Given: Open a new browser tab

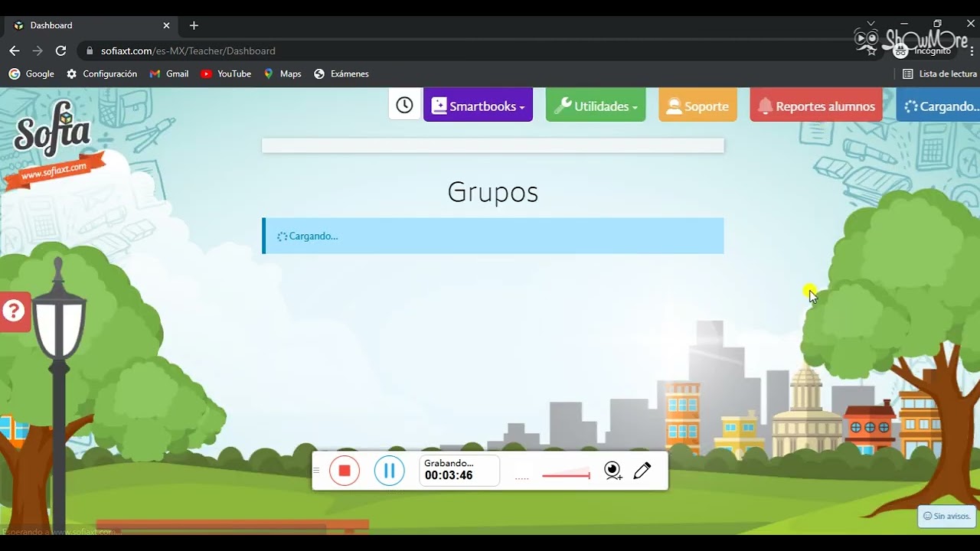Looking at the screenshot, I should pyautogui.click(x=194, y=25).
